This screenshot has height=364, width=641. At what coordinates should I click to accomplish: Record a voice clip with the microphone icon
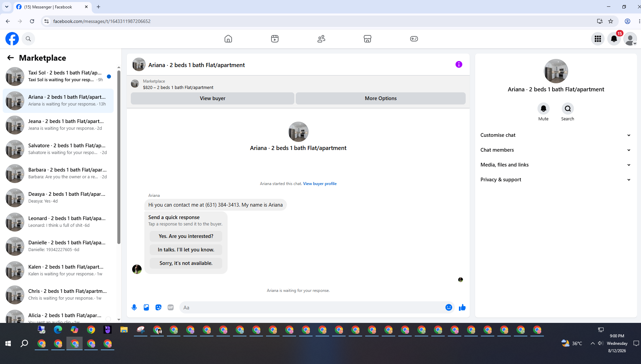point(134,307)
